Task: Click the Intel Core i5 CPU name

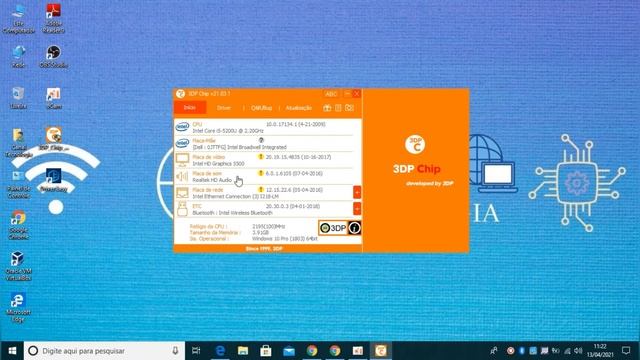Action: tap(228, 131)
